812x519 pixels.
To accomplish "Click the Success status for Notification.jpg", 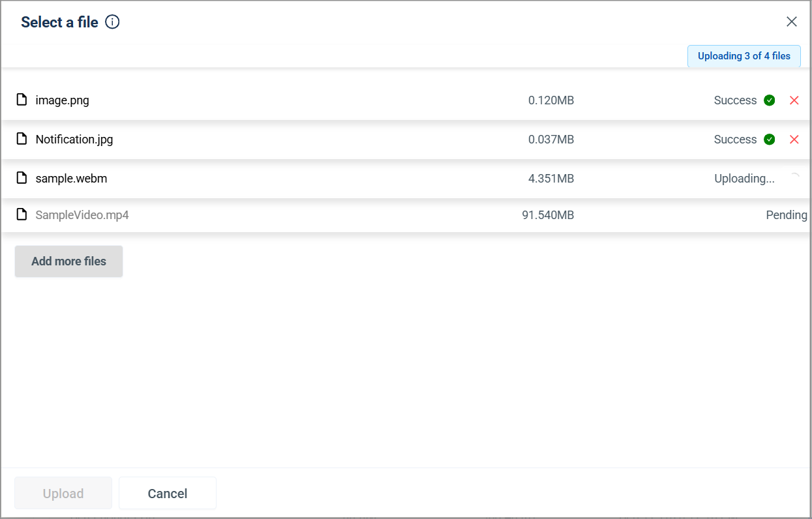I will (x=736, y=140).
